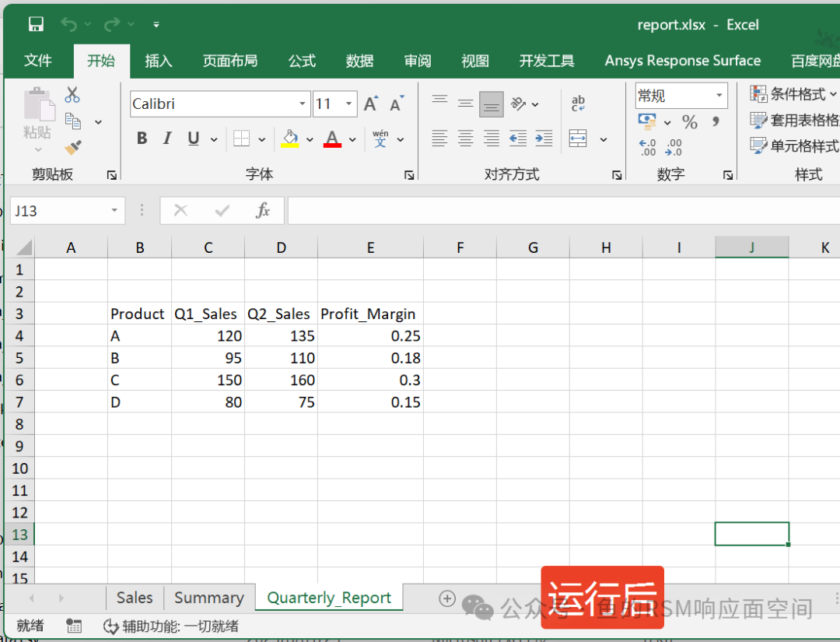Open the Copy options dropdown arrow
Screen dimensions: 840x642
point(98,122)
